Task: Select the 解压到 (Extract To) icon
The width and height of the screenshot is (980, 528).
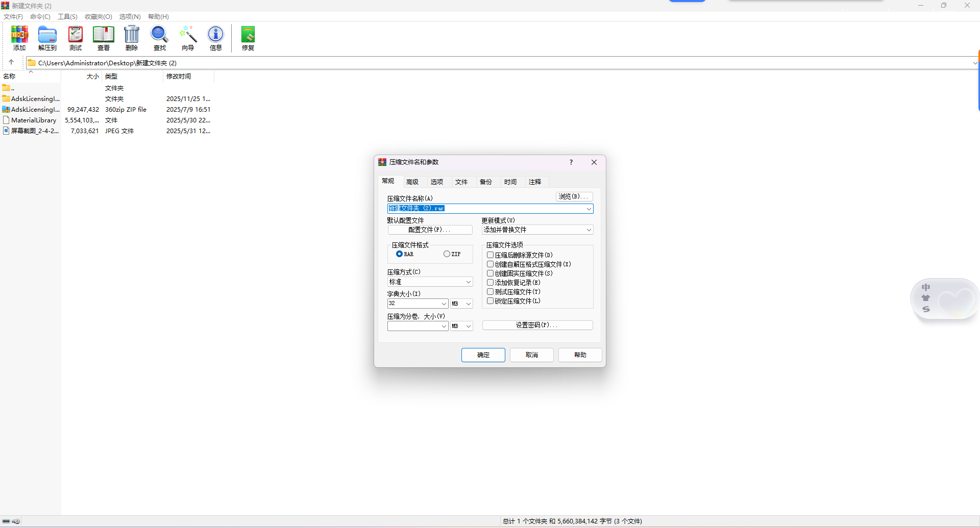Action: (47, 38)
